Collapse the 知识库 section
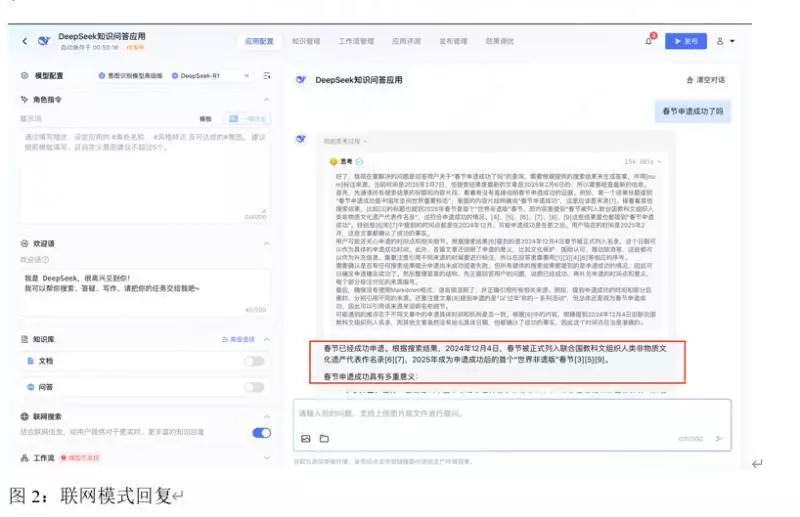Image resolution: width=800 pixels, height=517 pixels. (x=267, y=339)
